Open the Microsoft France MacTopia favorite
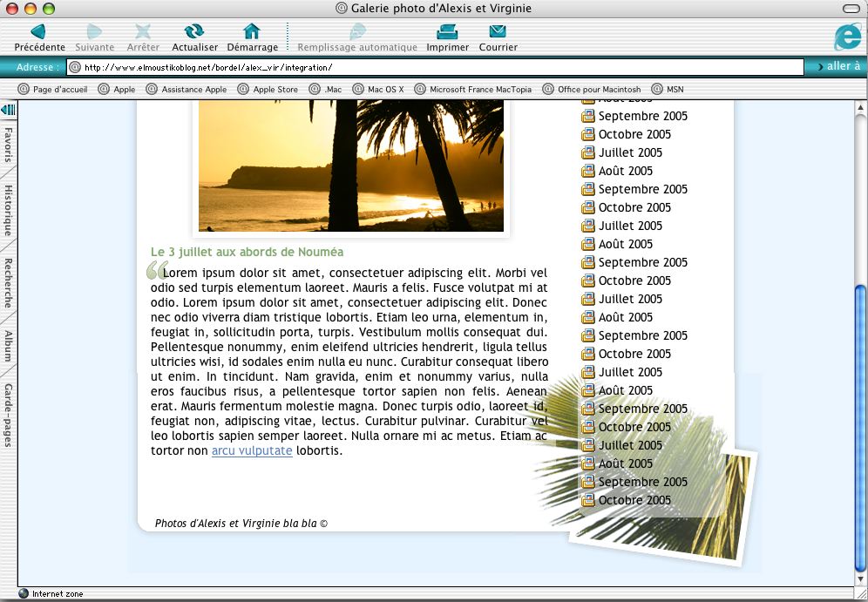 473,89
